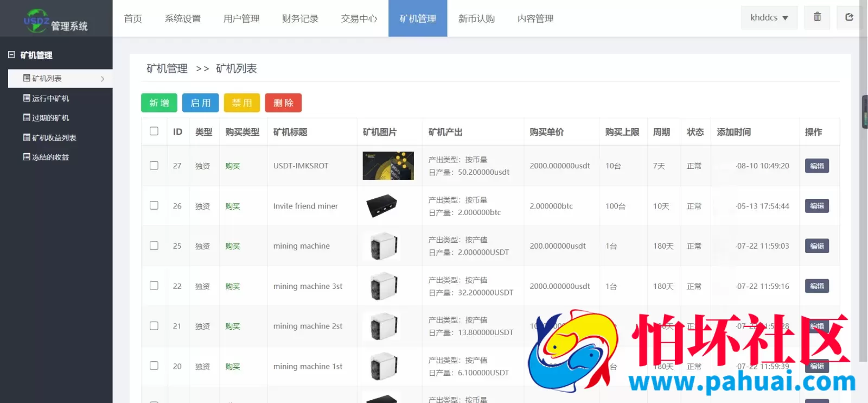Open 内容管理 menu

(x=535, y=18)
